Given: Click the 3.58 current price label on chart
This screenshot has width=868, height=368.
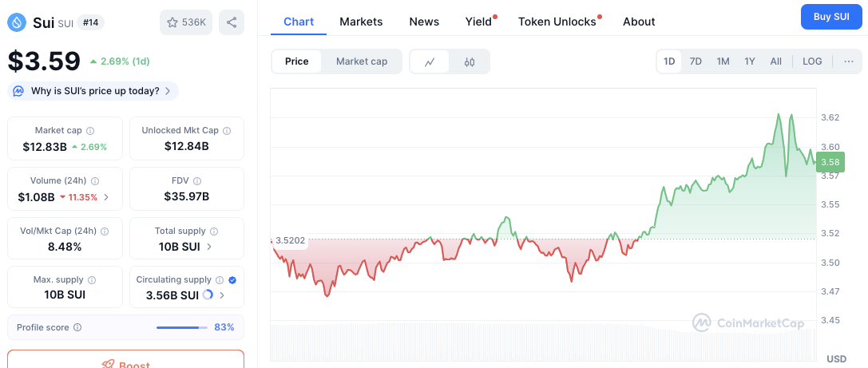Looking at the screenshot, I should [x=830, y=162].
